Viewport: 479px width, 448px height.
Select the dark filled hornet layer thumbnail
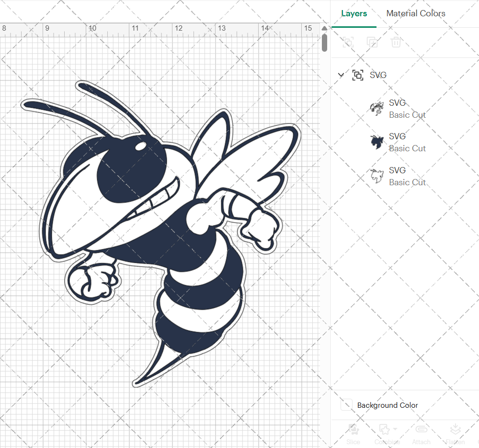(376, 142)
